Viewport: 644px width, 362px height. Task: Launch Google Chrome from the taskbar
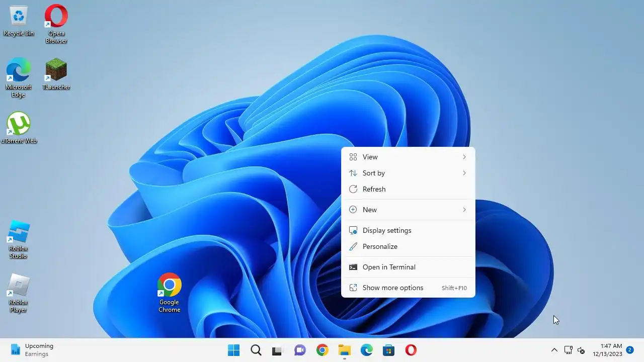click(x=323, y=350)
